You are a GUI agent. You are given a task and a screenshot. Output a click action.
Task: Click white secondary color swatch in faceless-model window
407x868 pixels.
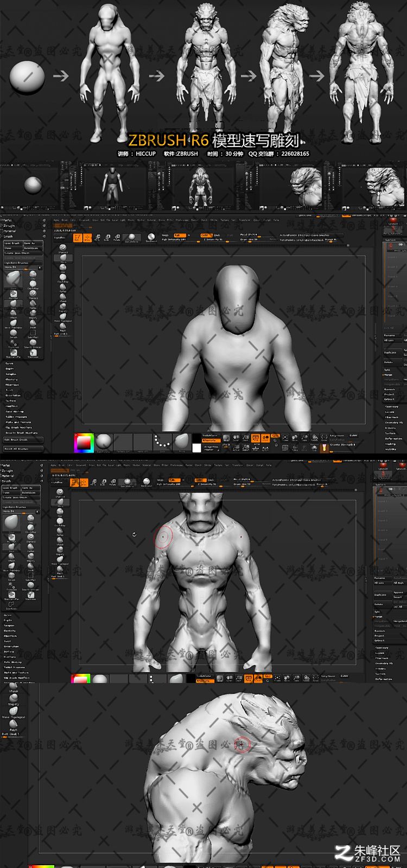196,448
